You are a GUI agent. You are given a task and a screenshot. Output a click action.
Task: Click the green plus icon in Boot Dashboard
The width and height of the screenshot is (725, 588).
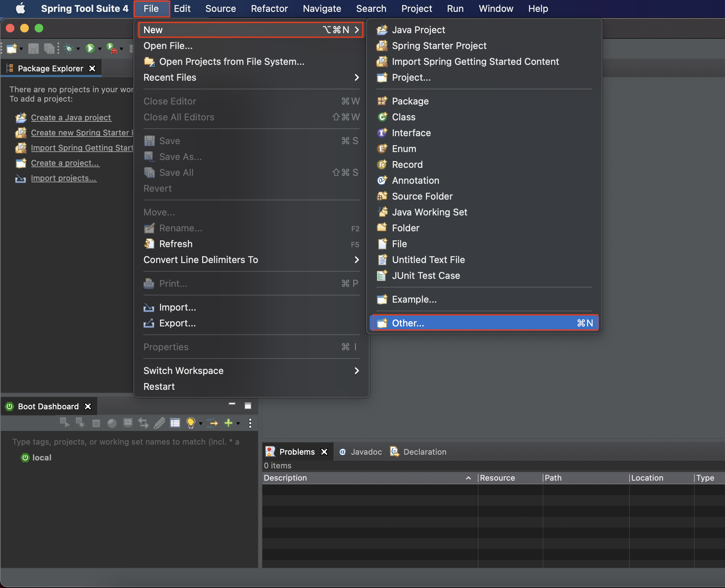228,423
